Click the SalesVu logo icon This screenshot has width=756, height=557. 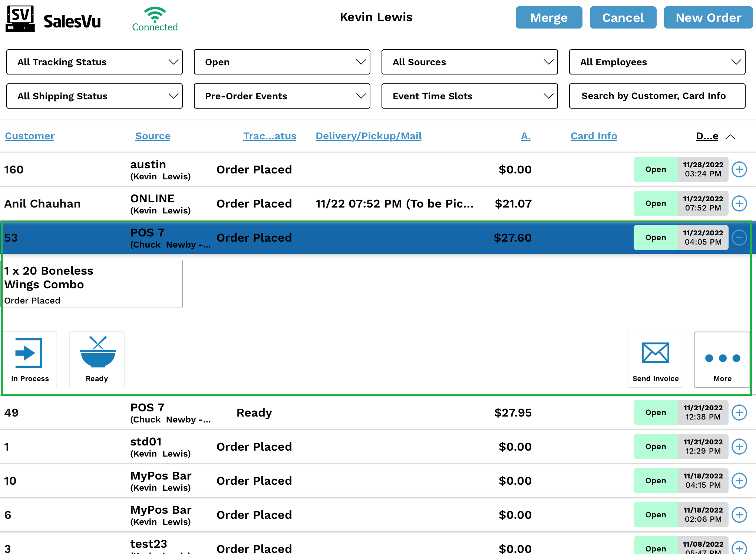pyautogui.click(x=20, y=19)
